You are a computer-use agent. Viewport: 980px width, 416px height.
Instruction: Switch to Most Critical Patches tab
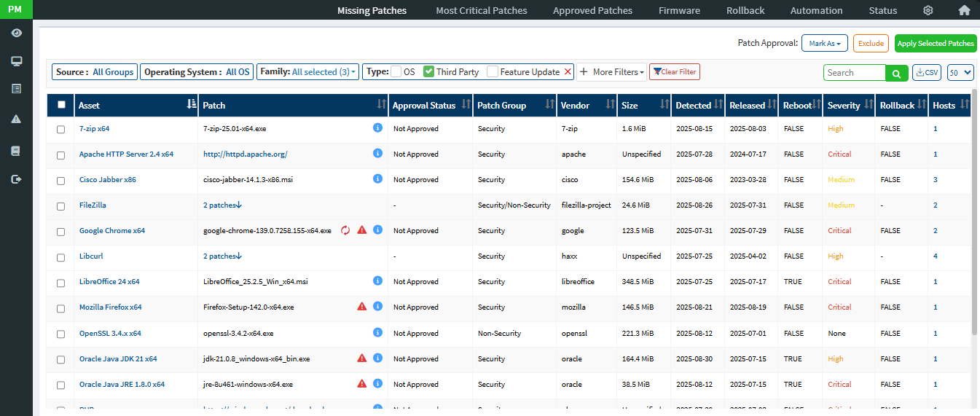coord(482,10)
